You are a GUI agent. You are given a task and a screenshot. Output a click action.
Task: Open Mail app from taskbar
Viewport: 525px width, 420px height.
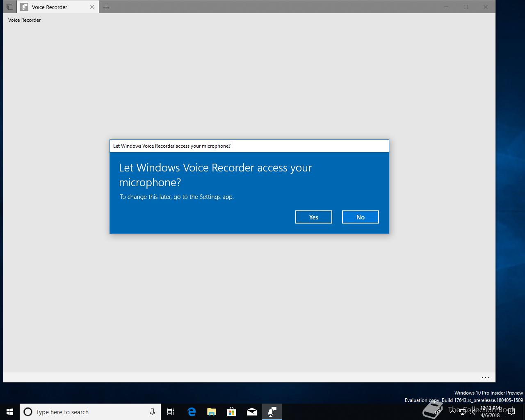[x=252, y=412]
